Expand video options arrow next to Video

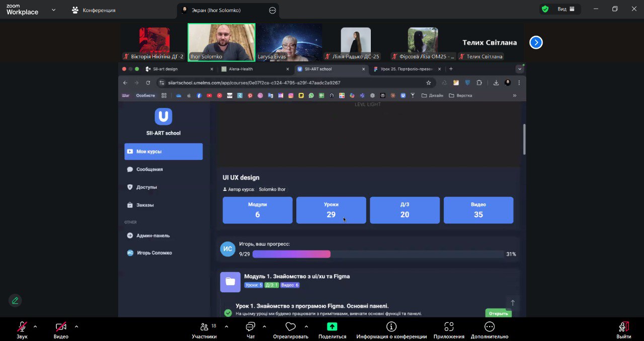coord(76,326)
